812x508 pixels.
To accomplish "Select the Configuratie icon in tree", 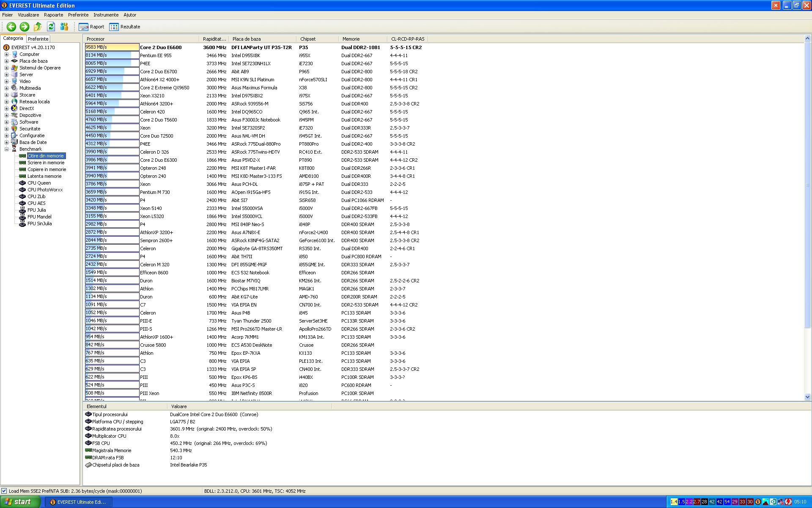I will coord(14,135).
